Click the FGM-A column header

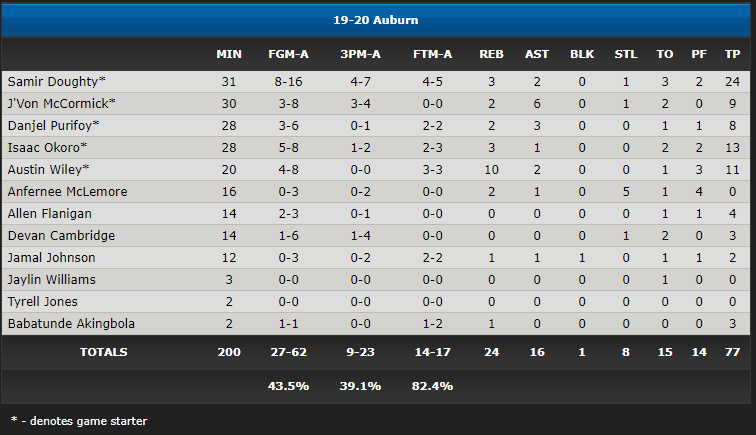288,54
